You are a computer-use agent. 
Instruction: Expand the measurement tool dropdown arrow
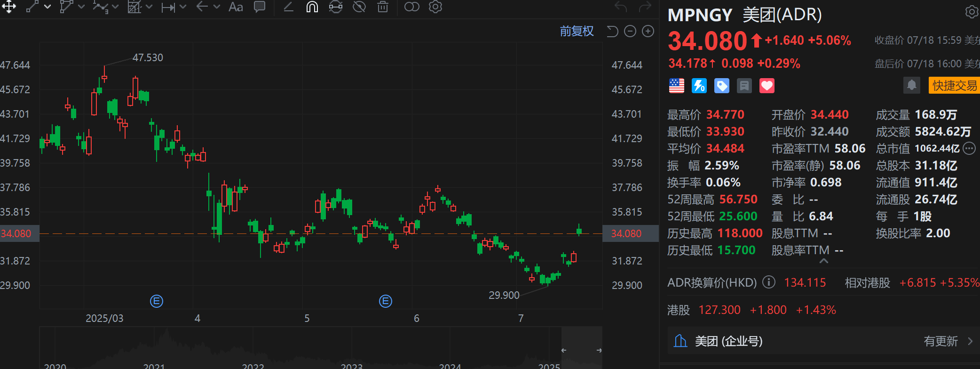[x=183, y=7]
